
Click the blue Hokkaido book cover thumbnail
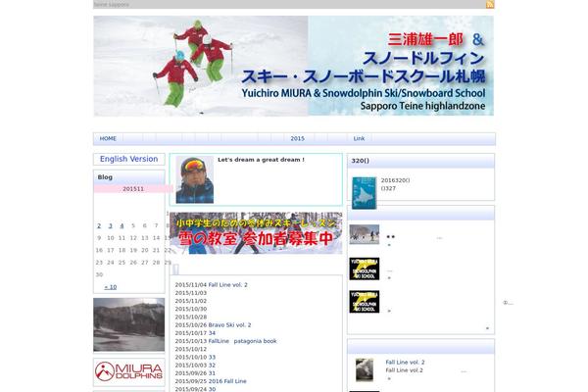(364, 193)
